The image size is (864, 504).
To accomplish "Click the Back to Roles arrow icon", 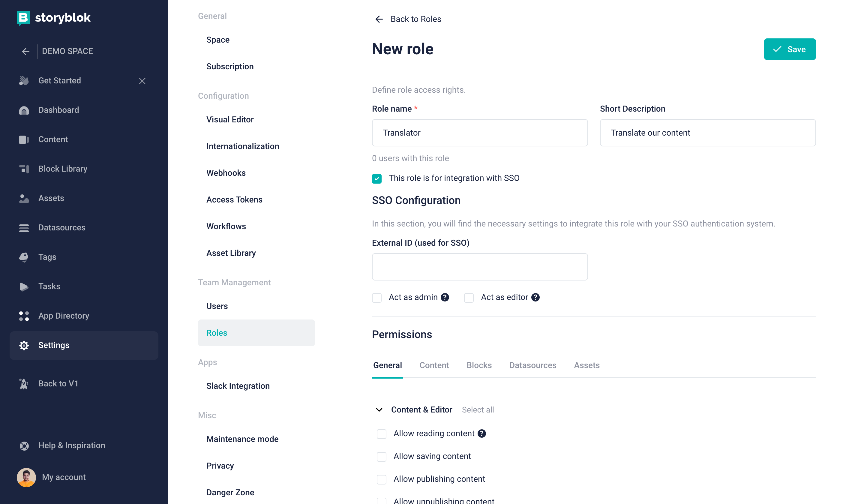I will click(379, 19).
